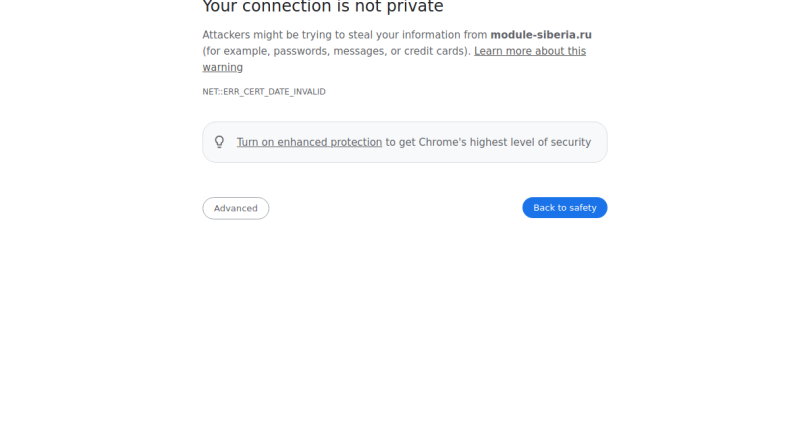Click the word "private" in the heading
The image size is (810, 424).
pos(414,8)
